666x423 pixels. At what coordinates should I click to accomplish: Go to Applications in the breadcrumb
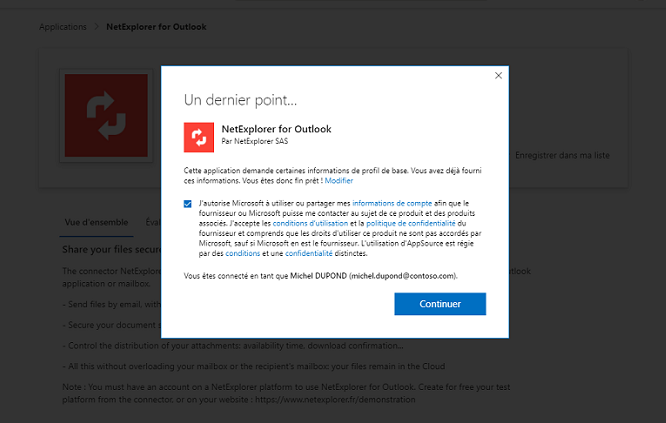pyautogui.click(x=63, y=27)
